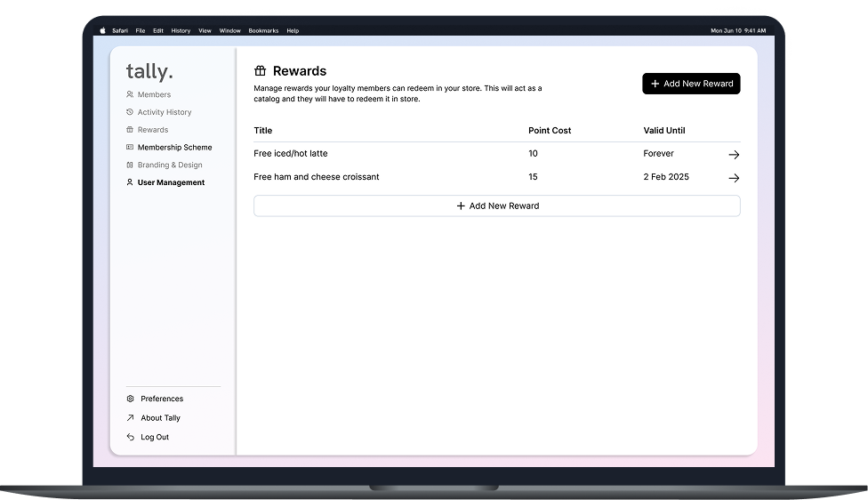Click the Apple logo menu

coord(102,30)
